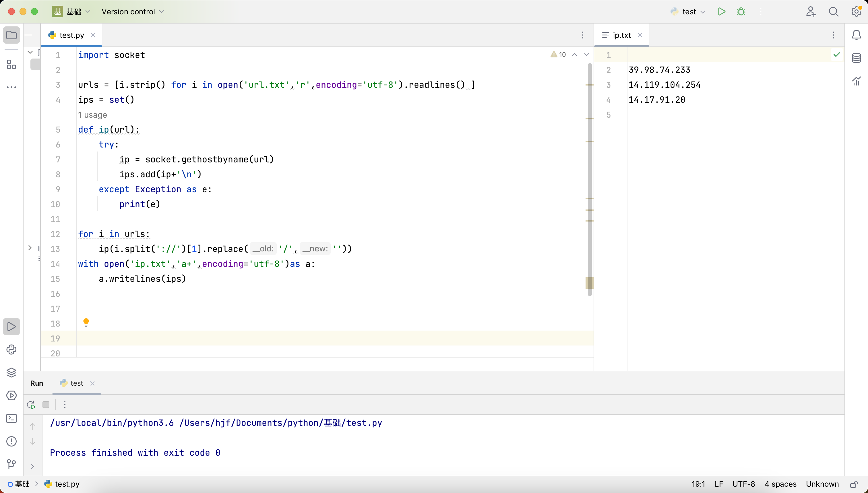Open the Structure tool window icon
The width and height of the screenshot is (868, 493).
pos(11,64)
